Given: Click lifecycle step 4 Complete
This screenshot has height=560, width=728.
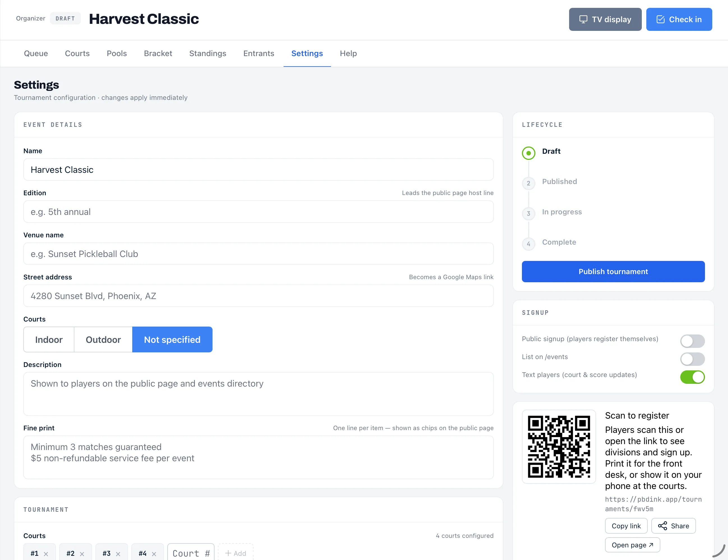Looking at the screenshot, I should tap(528, 244).
